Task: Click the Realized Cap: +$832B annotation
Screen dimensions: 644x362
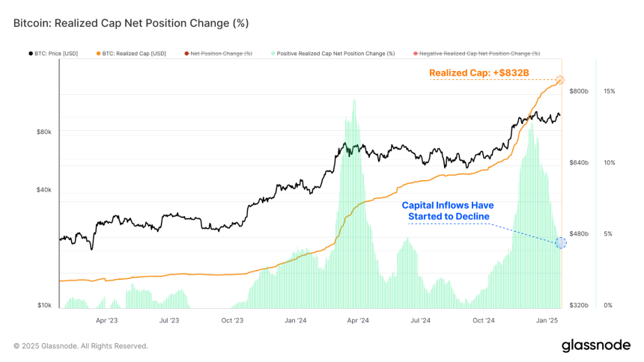Action: (479, 73)
